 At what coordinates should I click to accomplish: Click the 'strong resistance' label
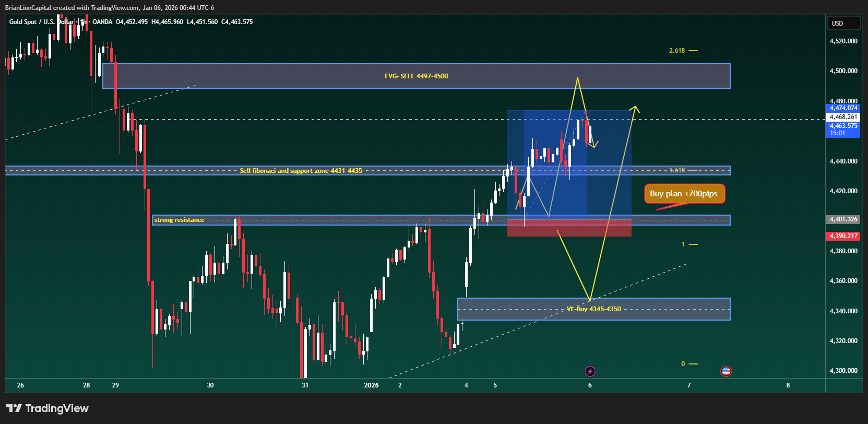179,220
